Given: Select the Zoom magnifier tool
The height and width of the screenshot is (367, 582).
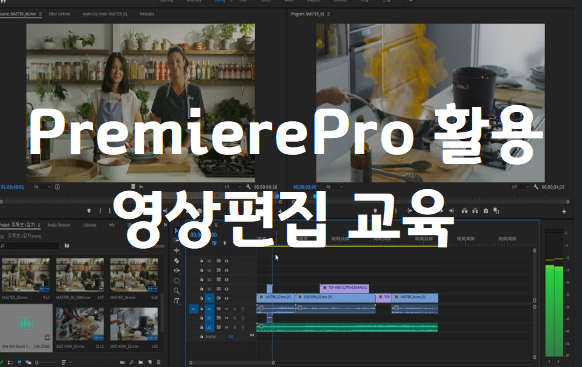Looking at the screenshot, I should (x=177, y=291).
